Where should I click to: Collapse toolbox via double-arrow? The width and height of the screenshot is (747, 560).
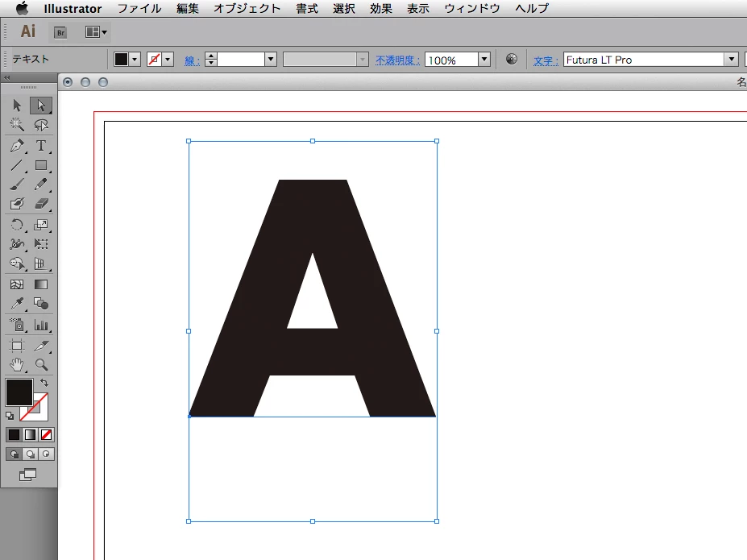coord(6,77)
